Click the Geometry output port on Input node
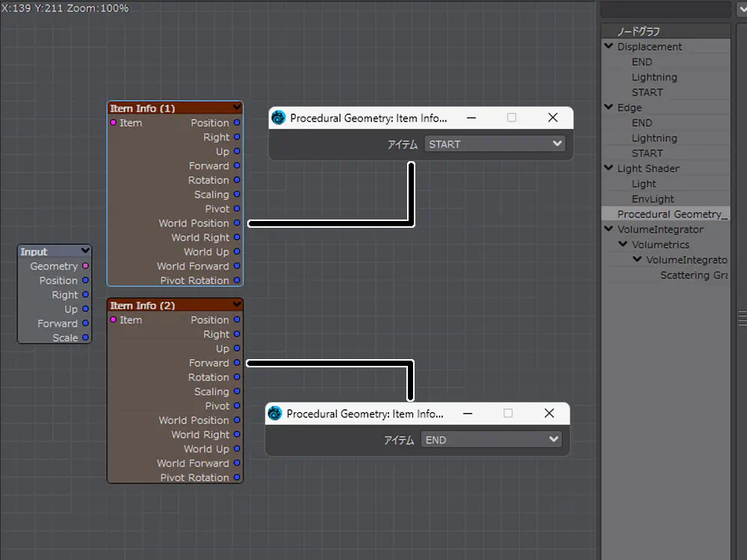The width and height of the screenshot is (747, 560). [85, 267]
